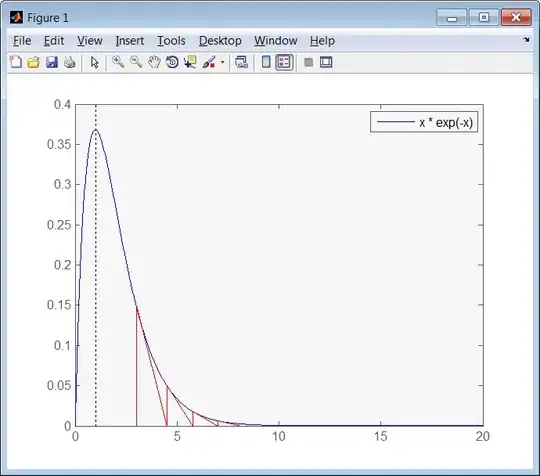This screenshot has height=476, width=540.
Task: Click Show Plot Tools and Dock icon
Action: point(326,62)
